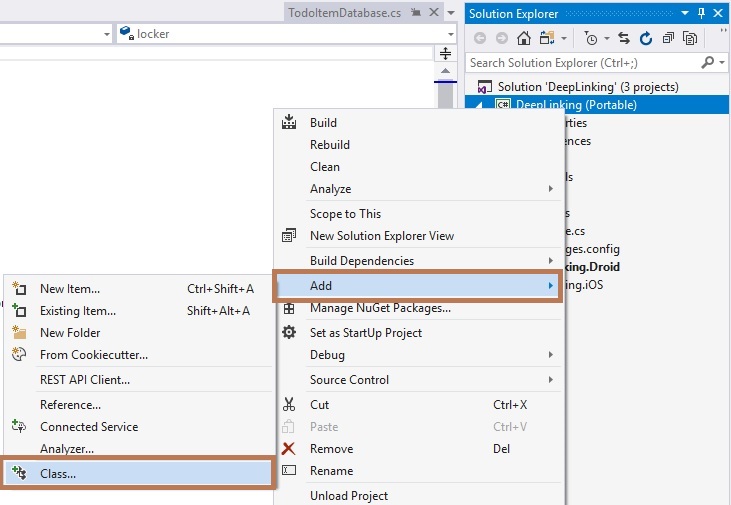Choose Cut in the context menu
The height and width of the screenshot is (505, 731).
(419, 405)
